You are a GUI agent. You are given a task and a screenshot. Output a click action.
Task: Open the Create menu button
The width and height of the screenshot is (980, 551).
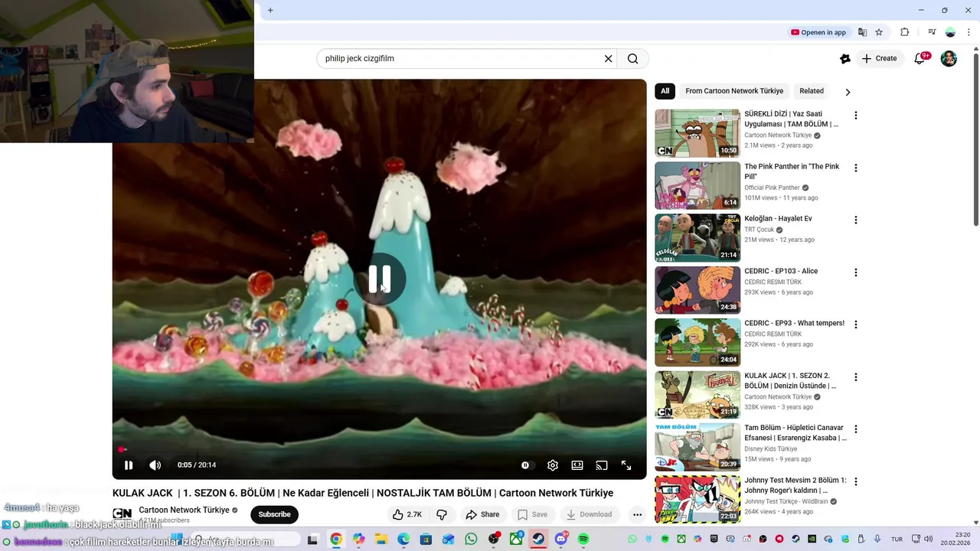point(879,58)
